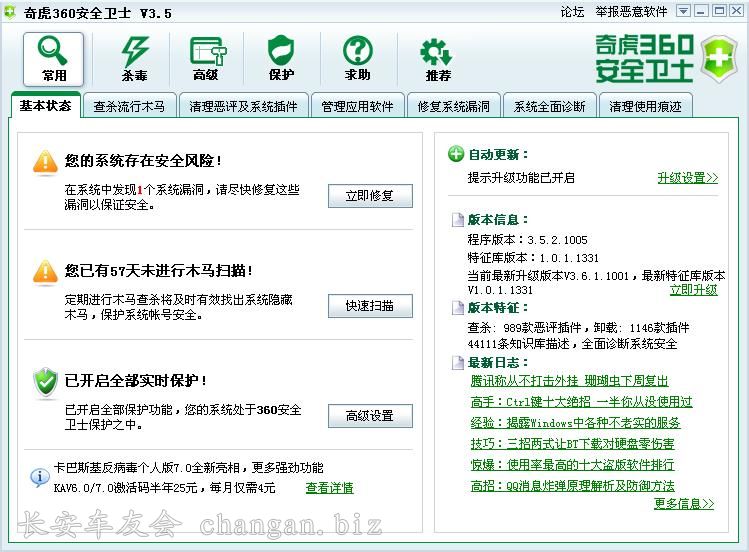Click the 快速扫描 button
The width and height of the screenshot is (749, 552).
[x=370, y=306]
